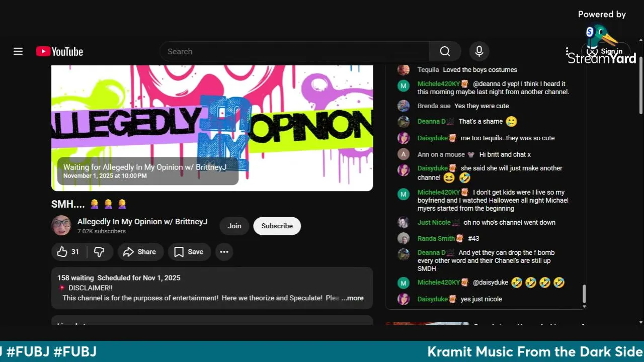The image size is (644, 362).
Task: Go to YouTube home via logo
Action: [59, 51]
